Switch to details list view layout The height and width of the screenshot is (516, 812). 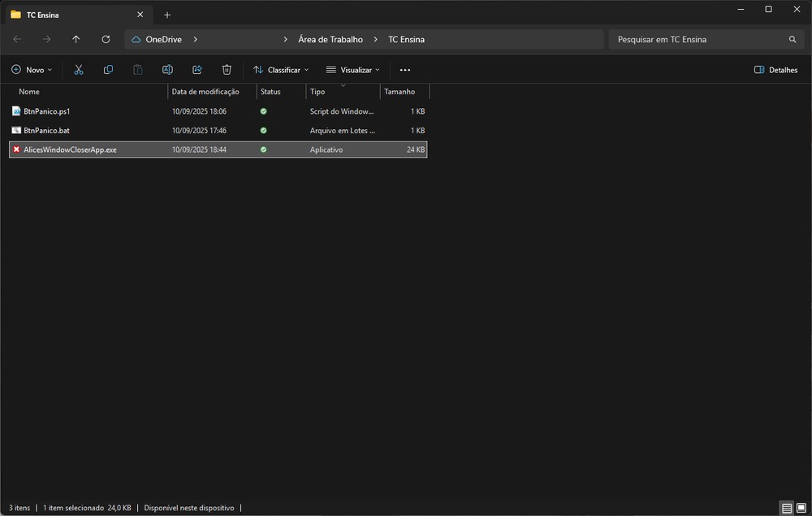click(786, 508)
